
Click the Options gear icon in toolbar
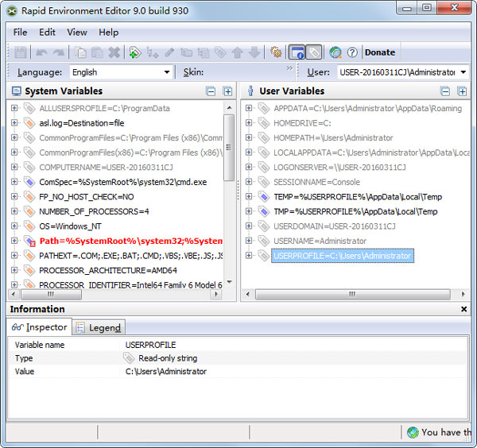coord(276,52)
